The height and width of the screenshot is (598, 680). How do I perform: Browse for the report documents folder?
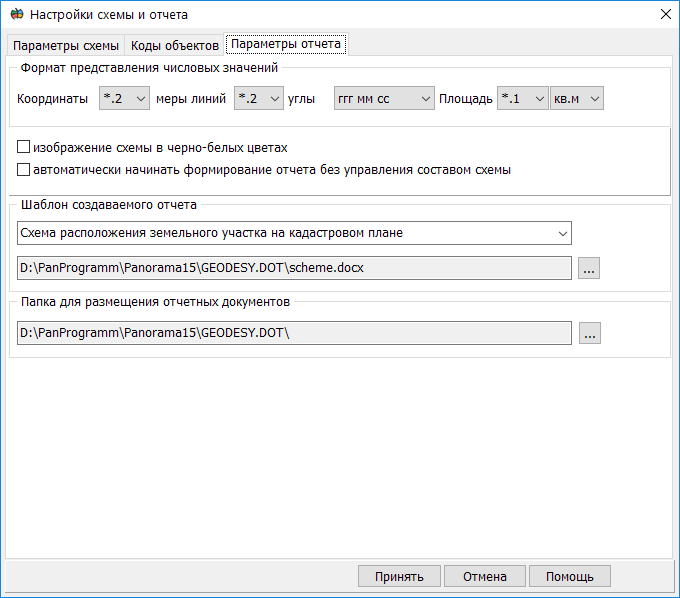click(589, 334)
